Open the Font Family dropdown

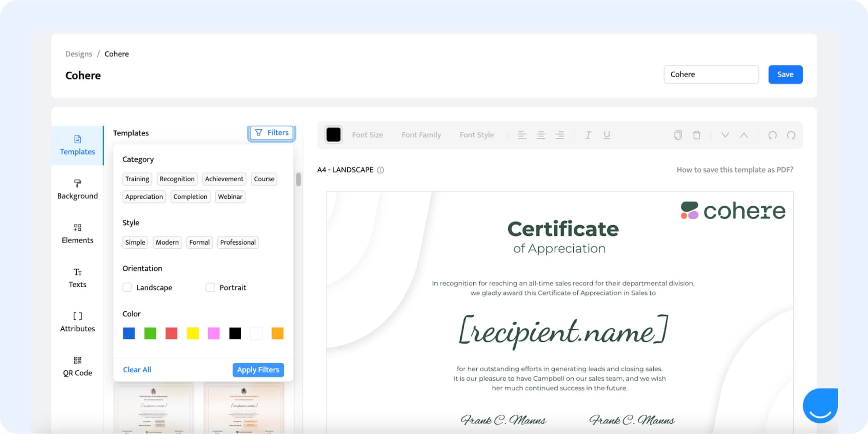pyautogui.click(x=421, y=135)
